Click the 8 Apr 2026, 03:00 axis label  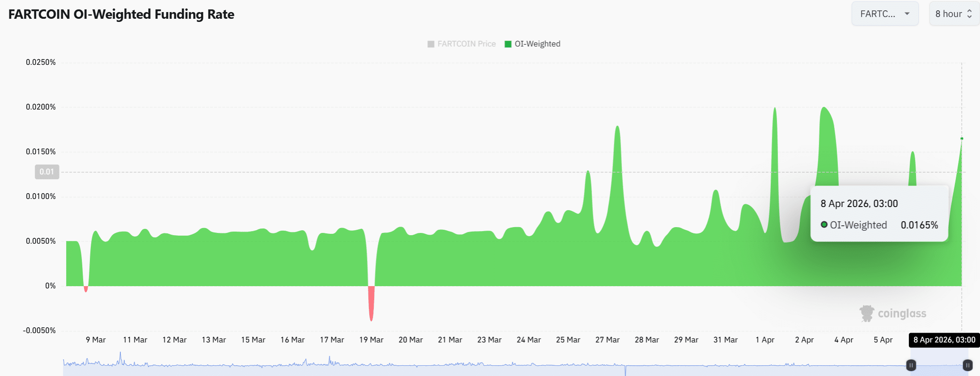(944, 340)
